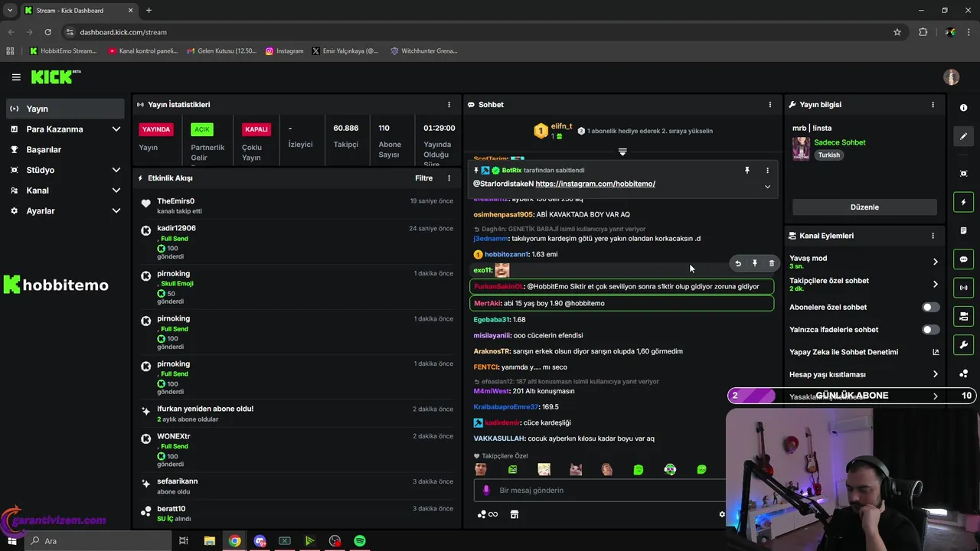
Task: Unpin the BotRix pinned message via pin icon
Action: tap(747, 171)
